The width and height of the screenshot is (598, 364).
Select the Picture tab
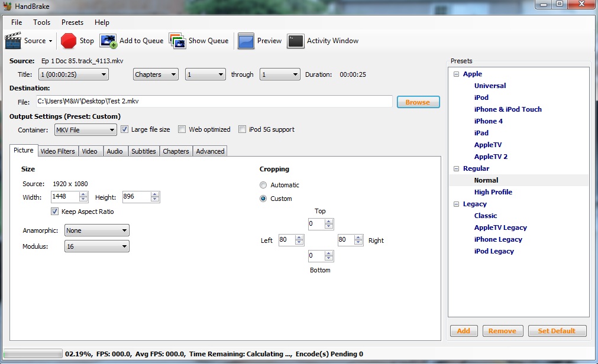[24, 150]
